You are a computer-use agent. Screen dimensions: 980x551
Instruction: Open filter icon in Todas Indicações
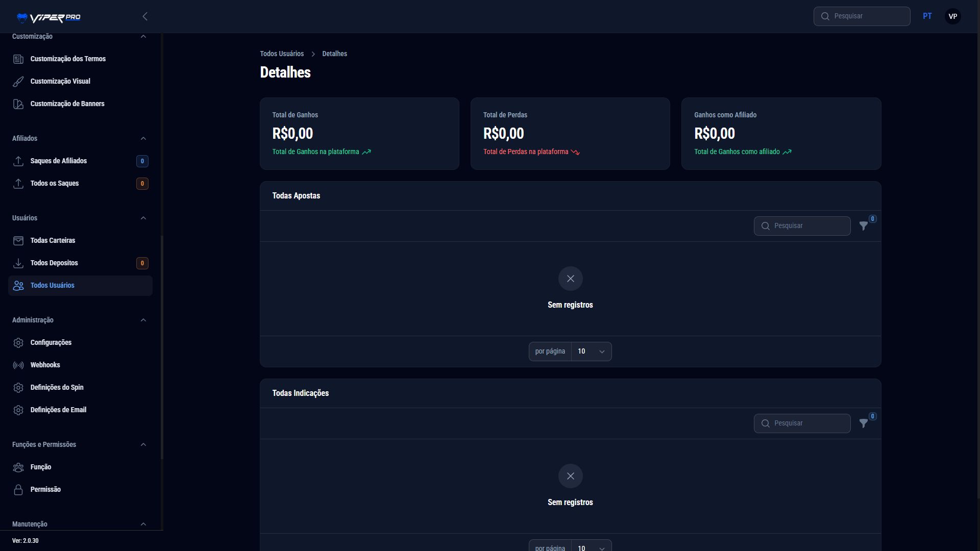coord(864,423)
